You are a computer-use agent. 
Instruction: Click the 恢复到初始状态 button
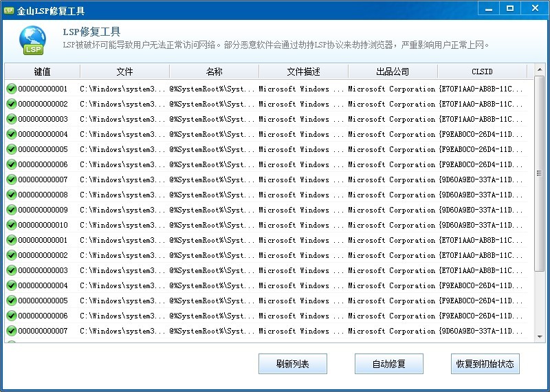[x=485, y=364]
